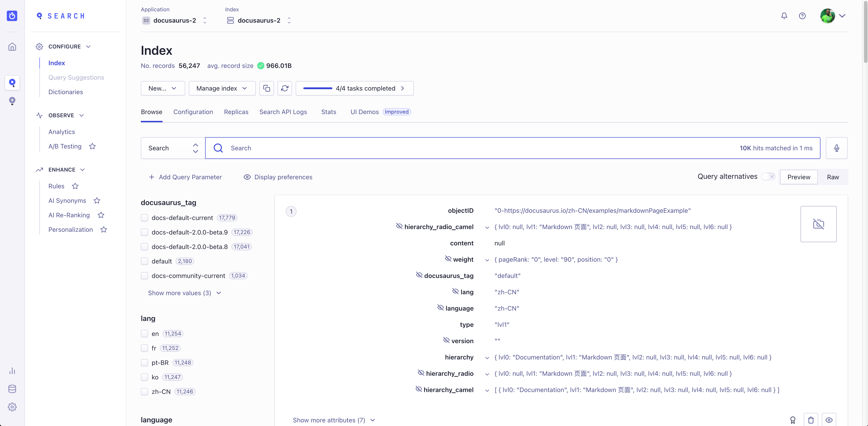868x426 pixels.
Task: Open the Manage index dropdown
Action: [x=222, y=88]
